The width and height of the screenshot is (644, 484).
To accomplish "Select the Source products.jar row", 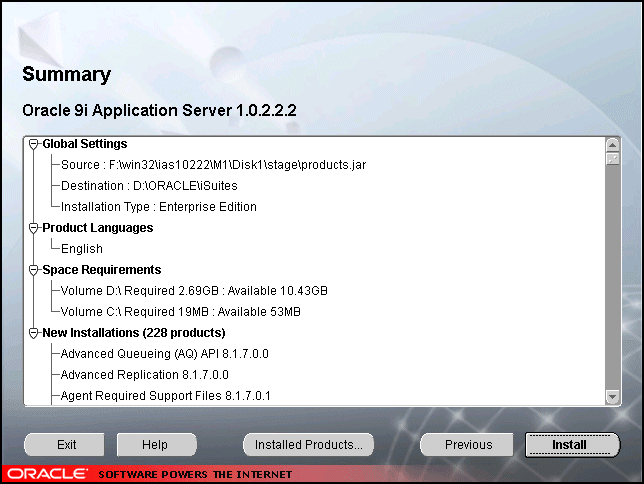I will click(x=213, y=165).
